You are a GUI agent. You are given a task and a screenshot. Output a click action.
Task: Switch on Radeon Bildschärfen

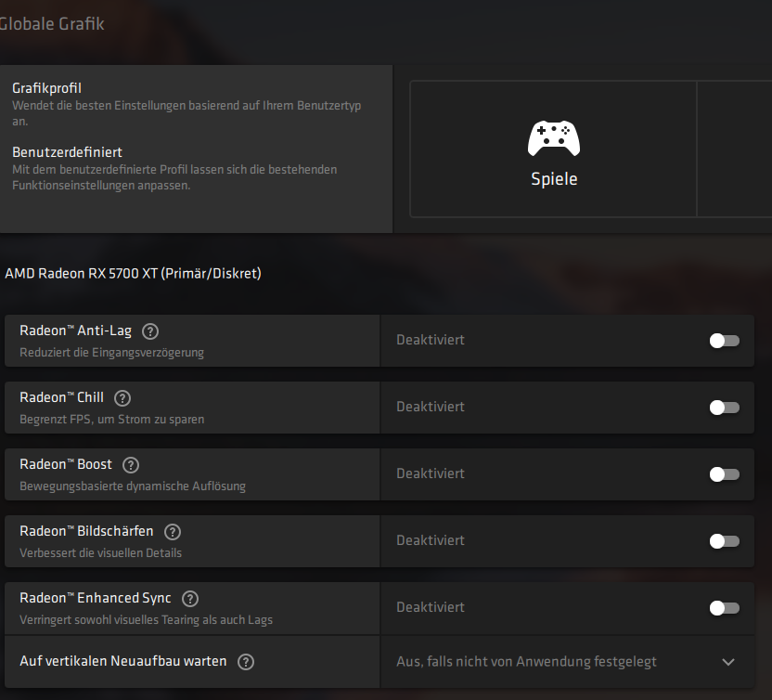(725, 541)
